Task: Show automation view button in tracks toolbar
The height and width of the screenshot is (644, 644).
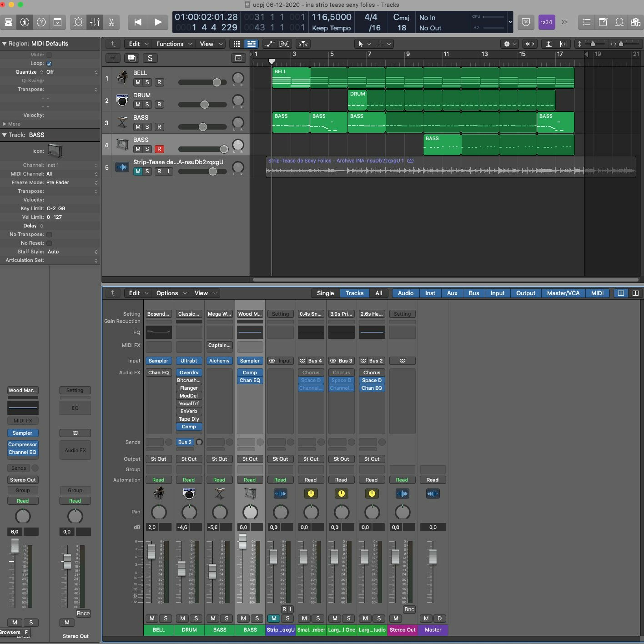Action: [269, 44]
